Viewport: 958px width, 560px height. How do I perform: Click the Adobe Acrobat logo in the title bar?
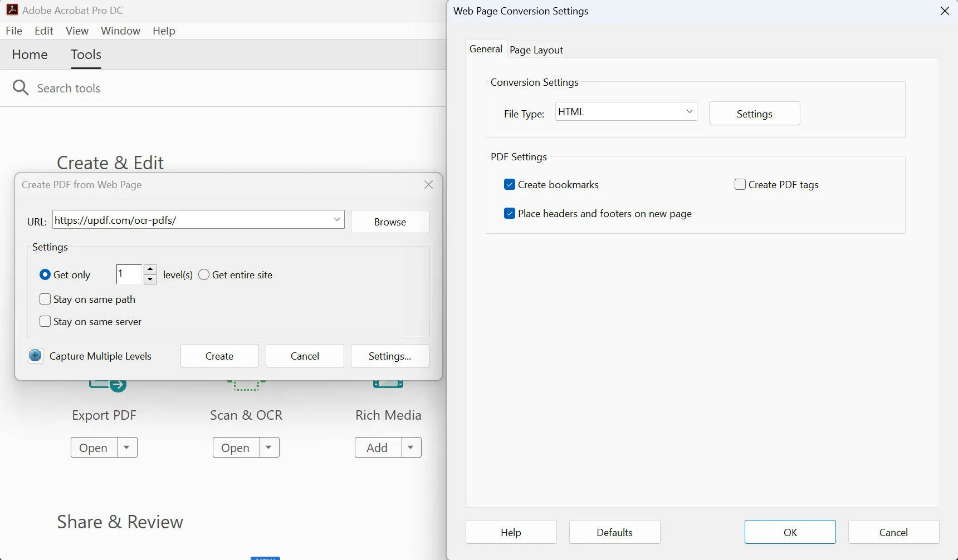tap(12, 9)
